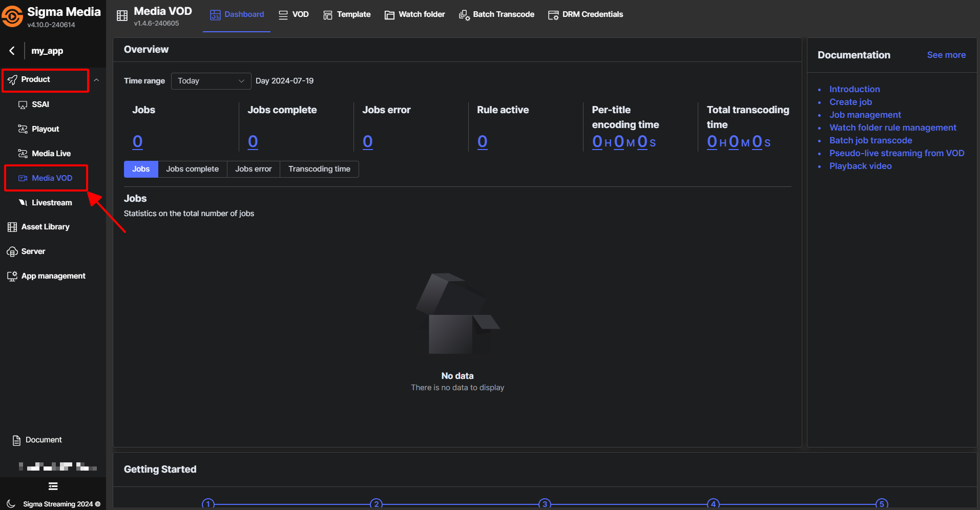Select the Jobs complete chart tab
The height and width of the screenshot is (510, 980).
point(192,169)
